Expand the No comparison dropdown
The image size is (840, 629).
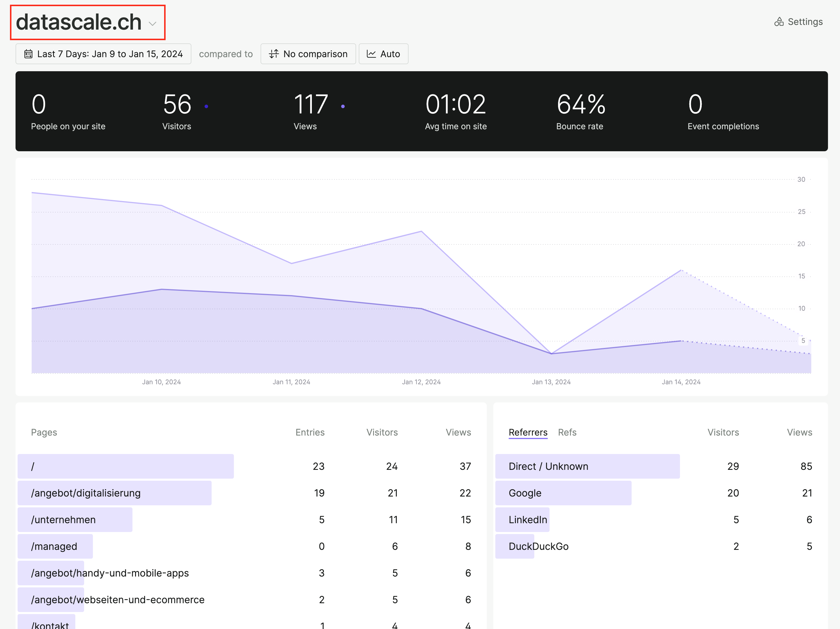click(308, 54)
